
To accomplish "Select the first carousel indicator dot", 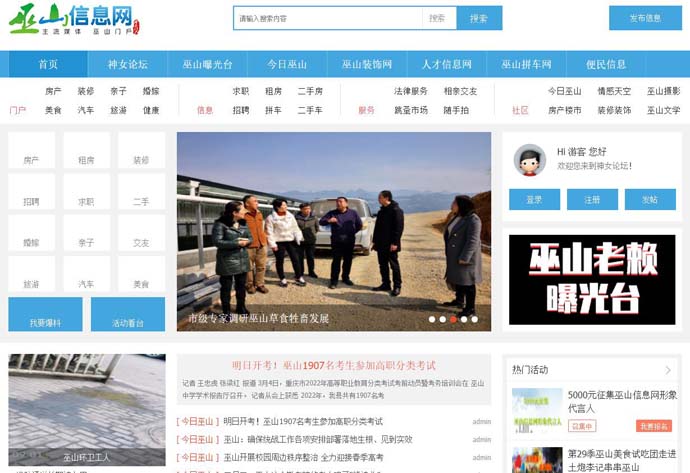I will coord(432,319).
